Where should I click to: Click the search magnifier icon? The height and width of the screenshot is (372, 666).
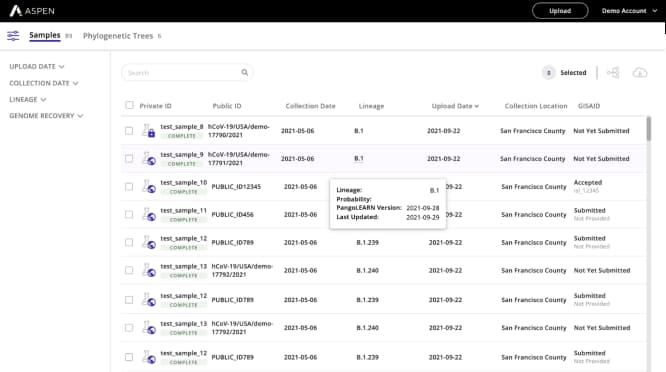pos(245,72)
